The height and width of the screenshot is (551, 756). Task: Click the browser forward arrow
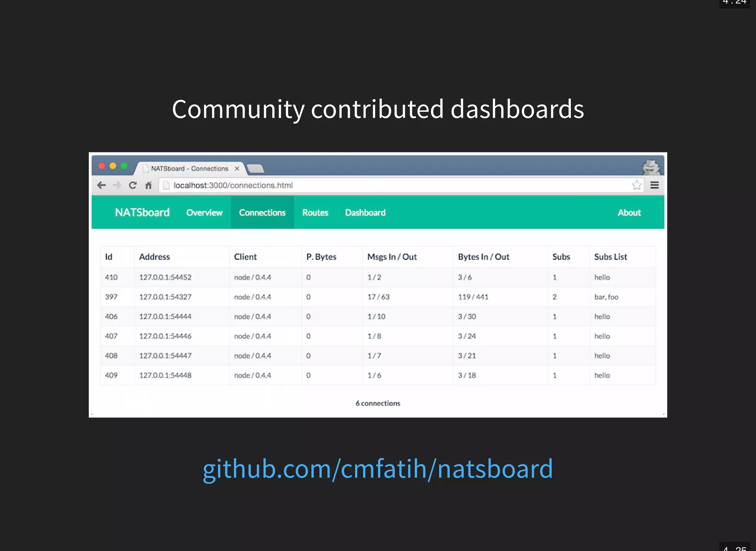coord(117,185)
